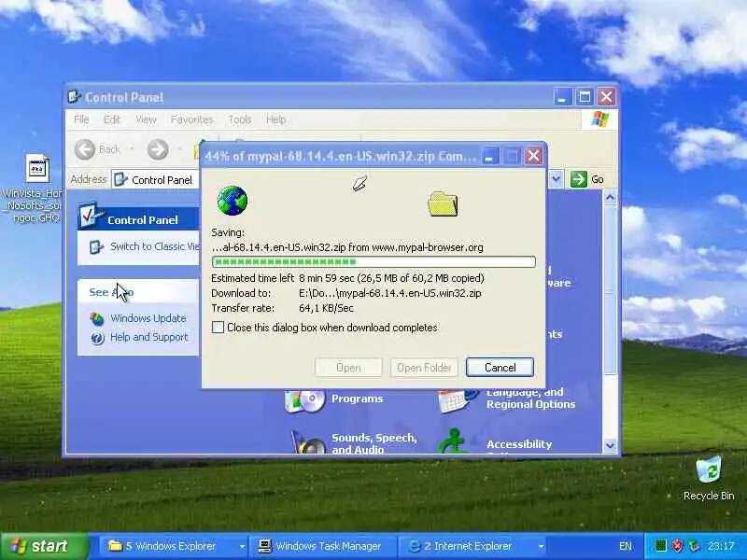This screenshot has height=560, width=747.
Task: Maximize the Control Panel window
Action: coord(585,97)
